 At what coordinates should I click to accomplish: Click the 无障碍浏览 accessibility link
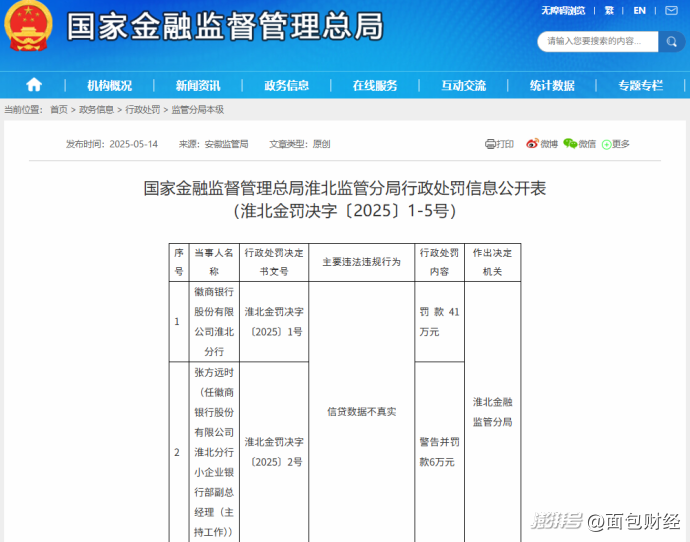563,11
